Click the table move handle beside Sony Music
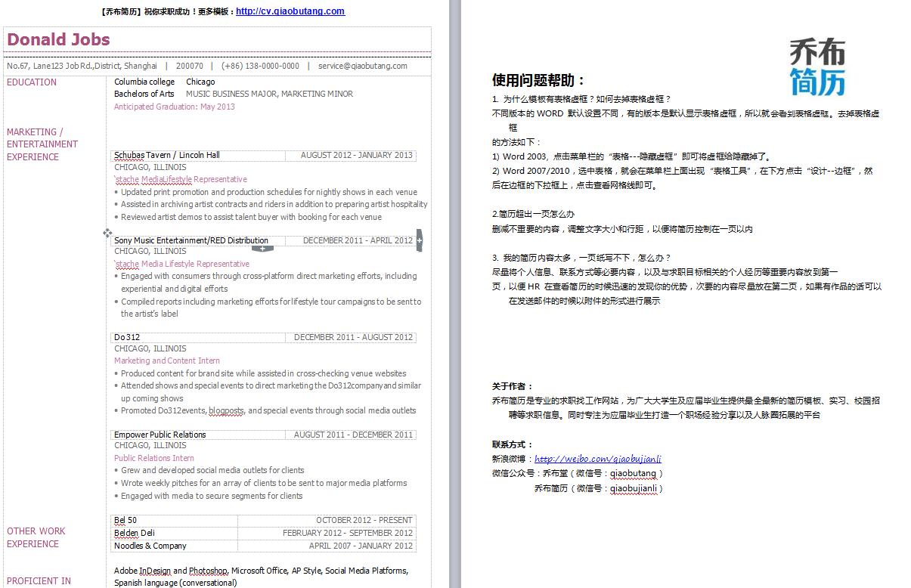Viewport: 911px width, 588px height. pos(107,234)
